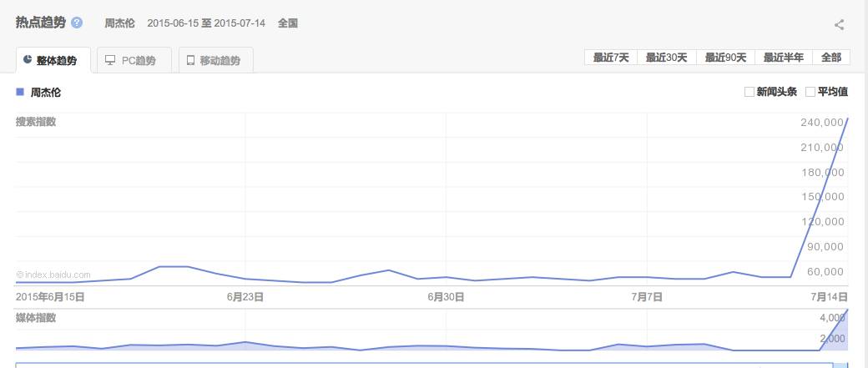The width and height of the screenshot is (868, 368).
Task: Click the PC monitor icon on PC趋势 tab
Action: pos(110,60)
